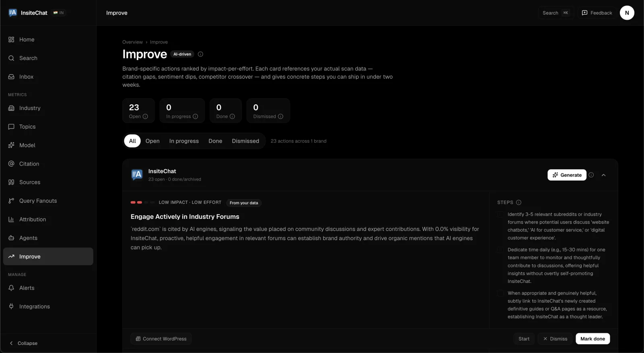Open the IN region selector beside InsiteChat
Image resolution: width=644 pixels, height=353 pixels.
(x=59, y=13)
